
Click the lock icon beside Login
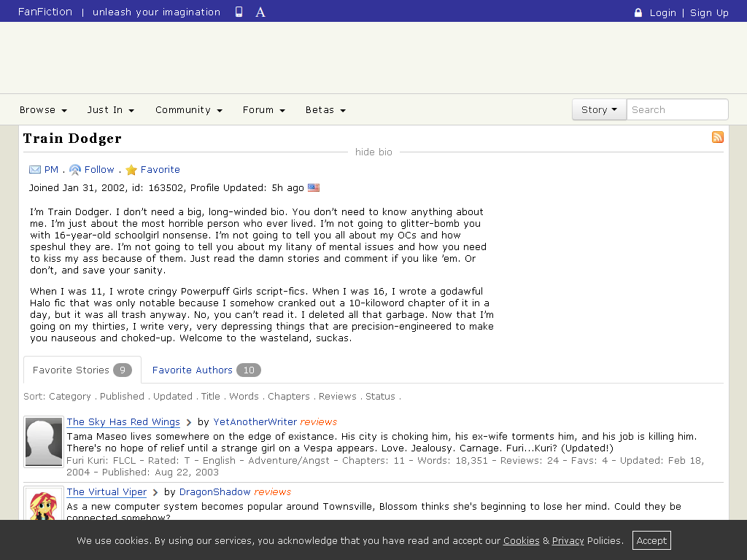638,12
